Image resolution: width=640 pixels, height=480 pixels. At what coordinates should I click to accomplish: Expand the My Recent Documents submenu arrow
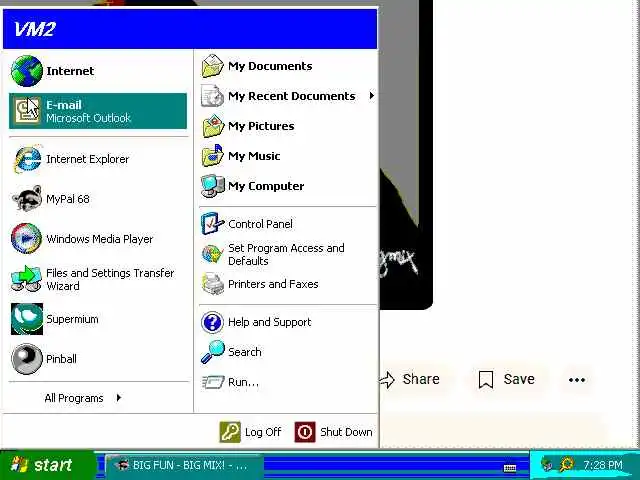pyautogui.click(x=371, y=96)
